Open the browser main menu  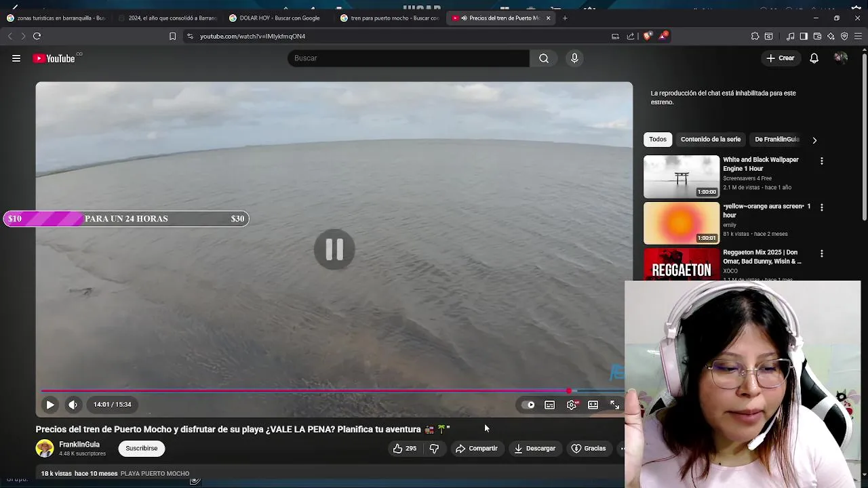(859, 36)
